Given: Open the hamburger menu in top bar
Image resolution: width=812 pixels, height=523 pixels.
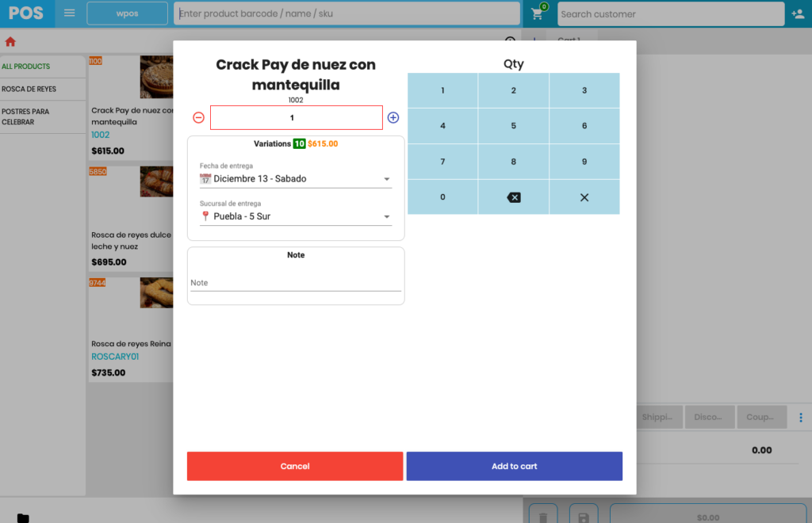Looking at the screenshot, I should 70,13.
